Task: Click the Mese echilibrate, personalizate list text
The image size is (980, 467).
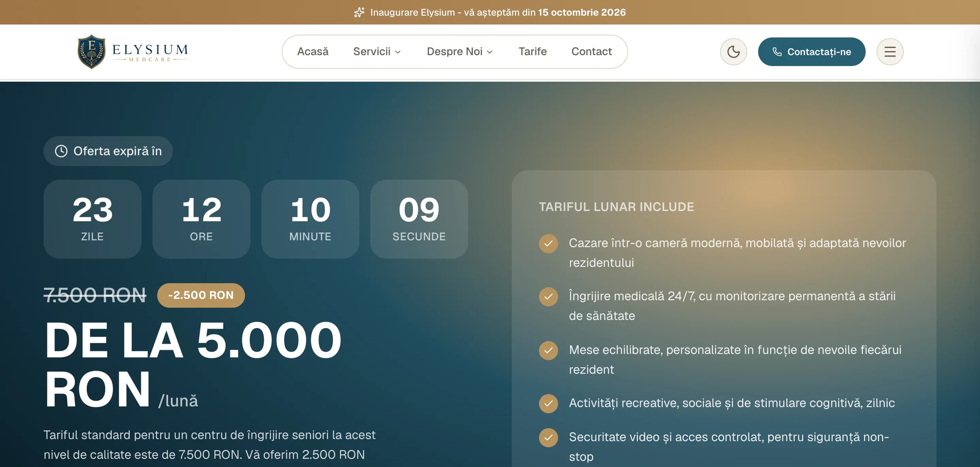Action: (735, 360)
